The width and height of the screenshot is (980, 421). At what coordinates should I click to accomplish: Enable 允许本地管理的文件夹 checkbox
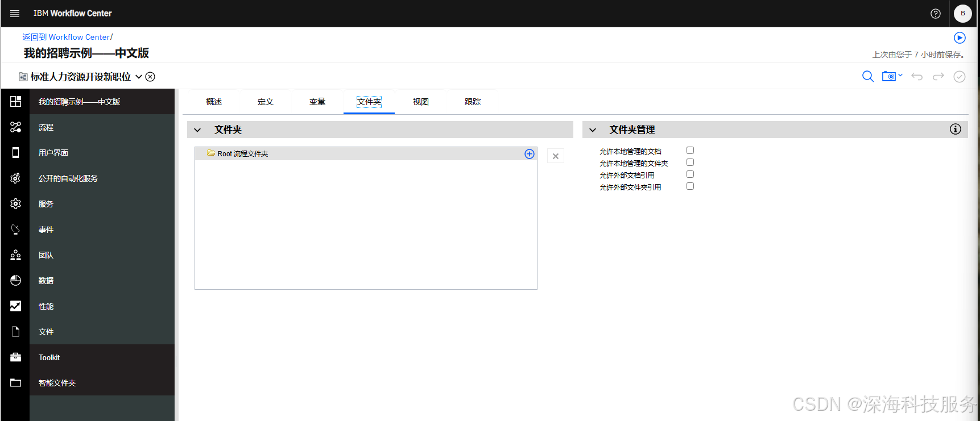pyautogui.click(x=690, y=162)
